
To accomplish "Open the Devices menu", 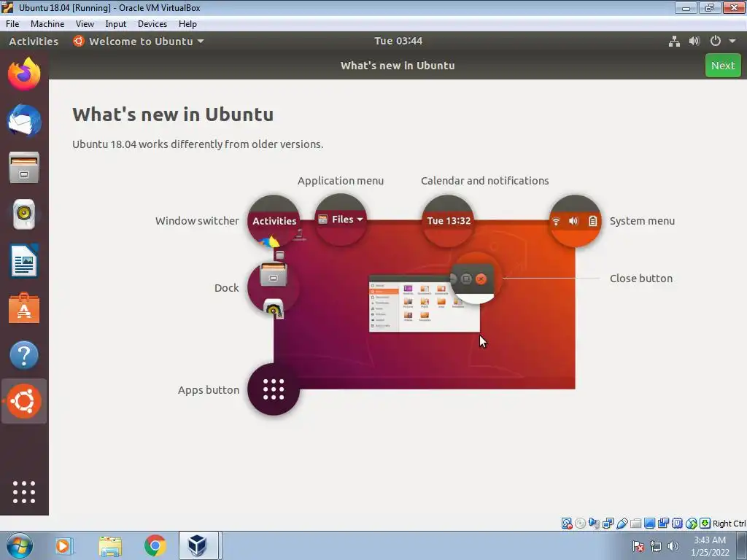I will point(152,24).
